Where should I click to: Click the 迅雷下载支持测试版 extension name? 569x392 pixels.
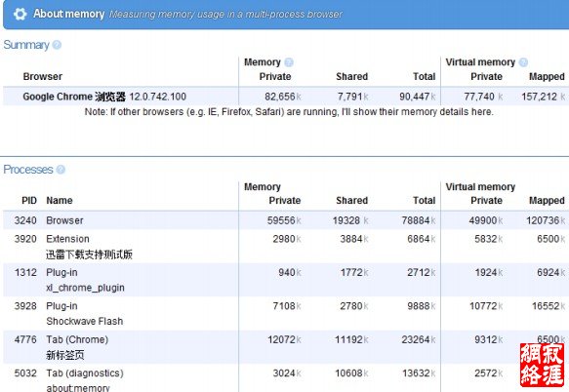click(89, 255)
